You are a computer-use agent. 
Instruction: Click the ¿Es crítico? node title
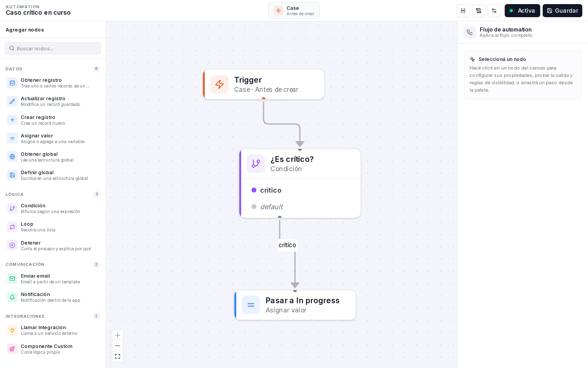pos(292,159)
